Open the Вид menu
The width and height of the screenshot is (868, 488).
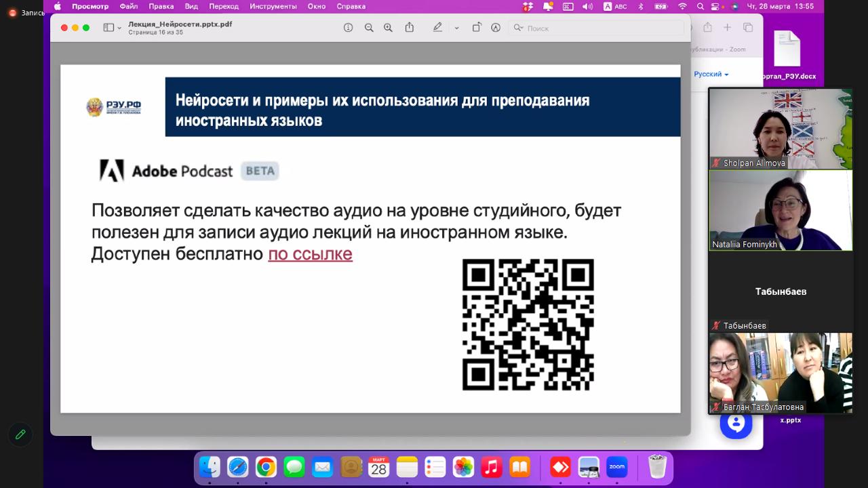[191, 6]
